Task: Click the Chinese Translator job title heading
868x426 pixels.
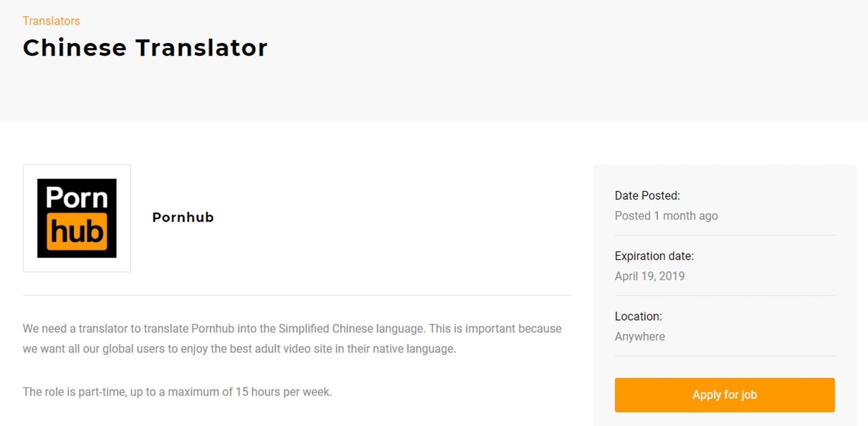Action: (x=145, y=48)
